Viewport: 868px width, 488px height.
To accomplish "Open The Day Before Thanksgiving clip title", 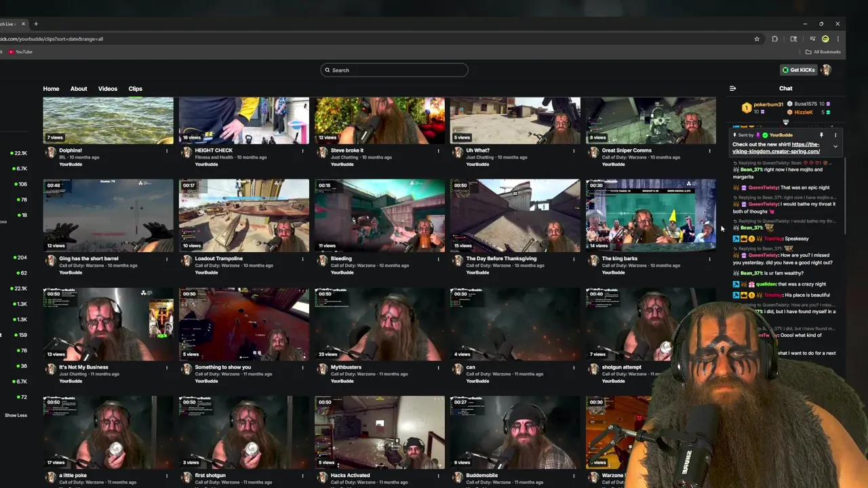I will (501, 259).
